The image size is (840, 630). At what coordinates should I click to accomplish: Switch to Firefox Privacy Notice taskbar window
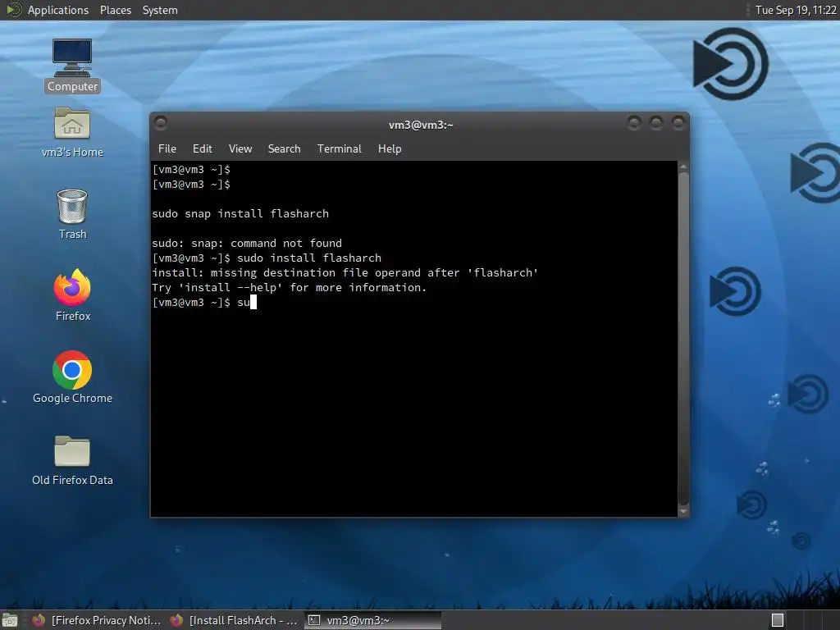pos(97,620)
